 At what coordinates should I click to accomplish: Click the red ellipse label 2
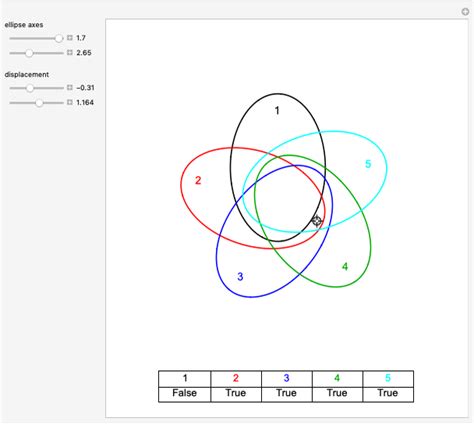[x=198, y=181]
